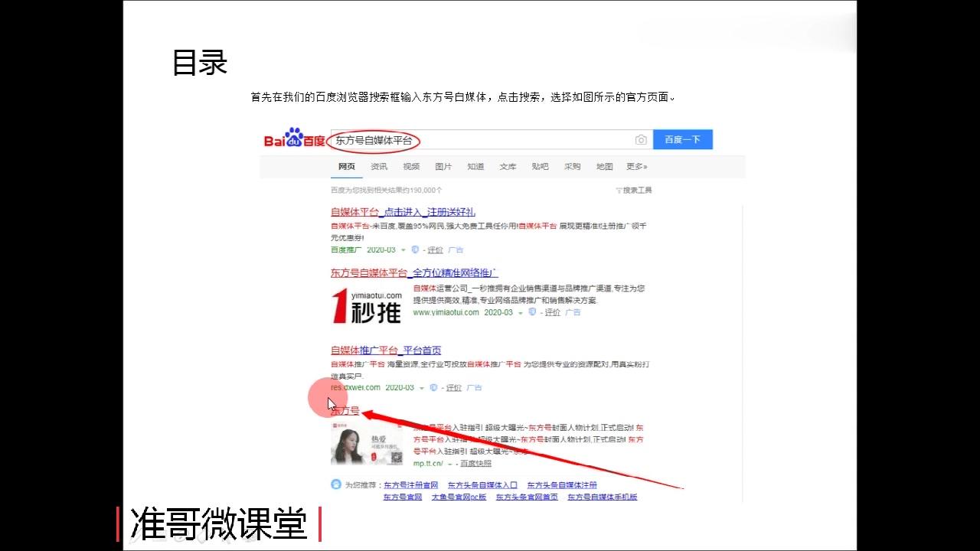Open the 视频 tab
The width and height of the screenshot is (980, 551).
[x=411, y=166]
